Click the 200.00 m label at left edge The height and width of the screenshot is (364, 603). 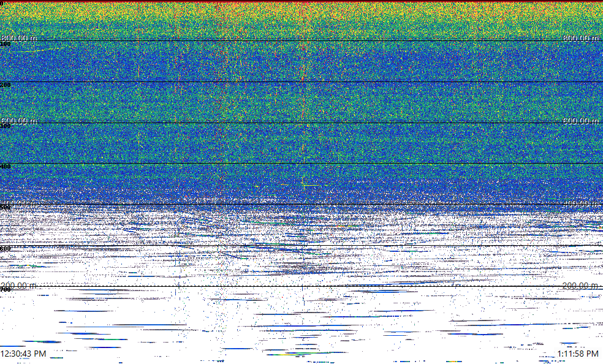[x=19, y=286]
